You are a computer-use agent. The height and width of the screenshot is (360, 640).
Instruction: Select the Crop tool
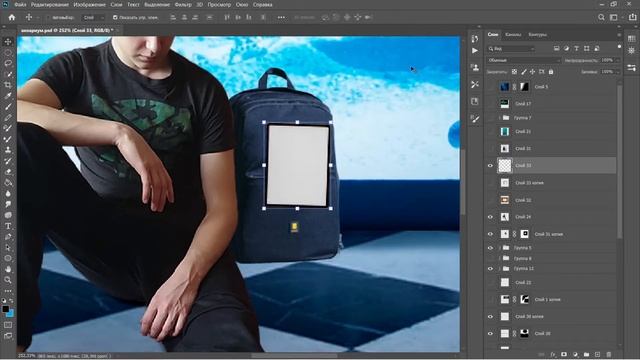tap(8, 85)
